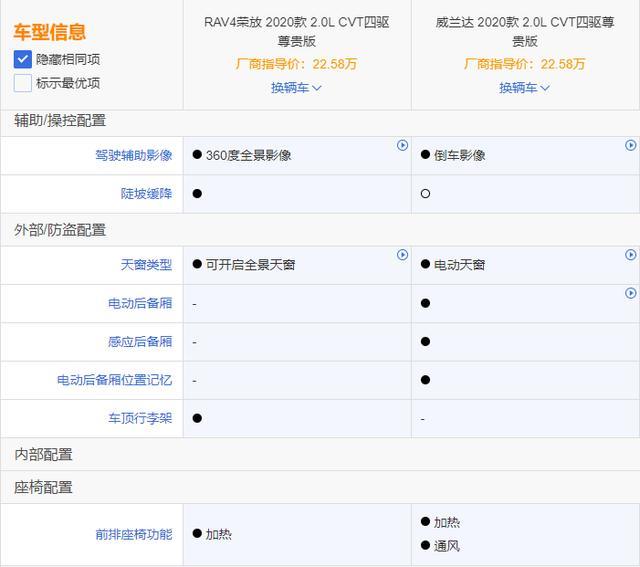Open the 车顶行李架 link
This screenshot has height=567, width=640.
tap(140, 418)
